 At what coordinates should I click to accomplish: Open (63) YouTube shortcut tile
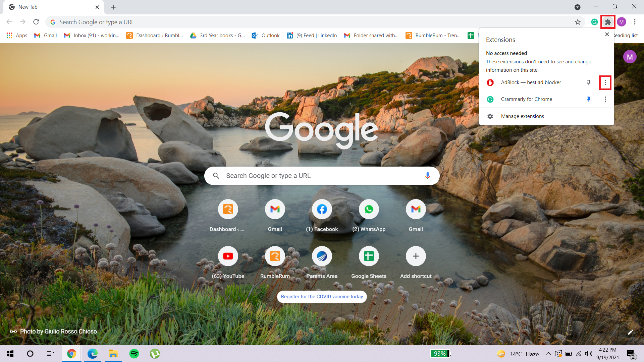tap(228, 262)
